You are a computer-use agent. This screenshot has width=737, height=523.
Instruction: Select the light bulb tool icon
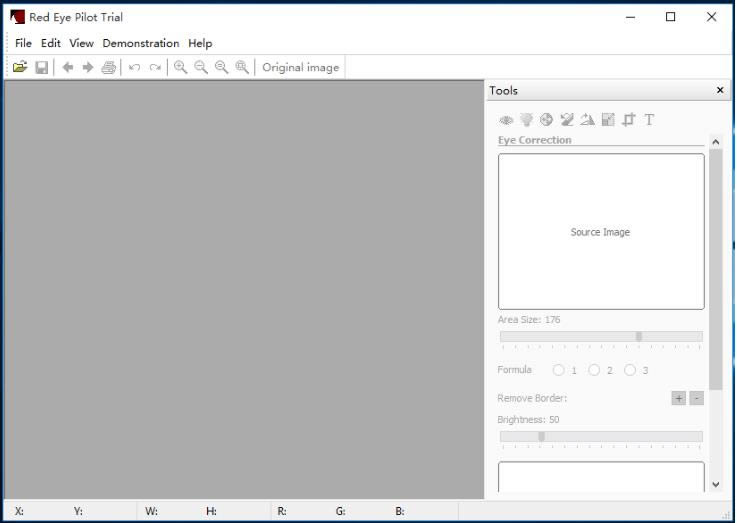tap(526, 120)
